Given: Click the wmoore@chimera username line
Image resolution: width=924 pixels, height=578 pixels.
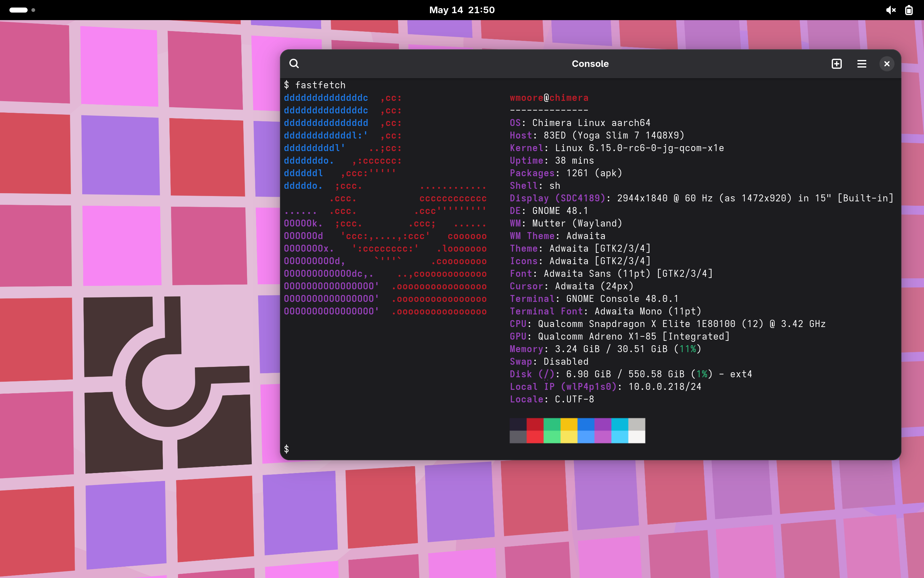Looking at the screenshot, I should pyautogui.click(x=549, y=98).
